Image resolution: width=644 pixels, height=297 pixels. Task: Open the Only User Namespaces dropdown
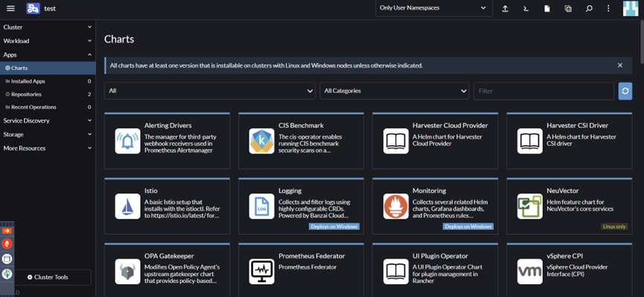click(434, 8)
